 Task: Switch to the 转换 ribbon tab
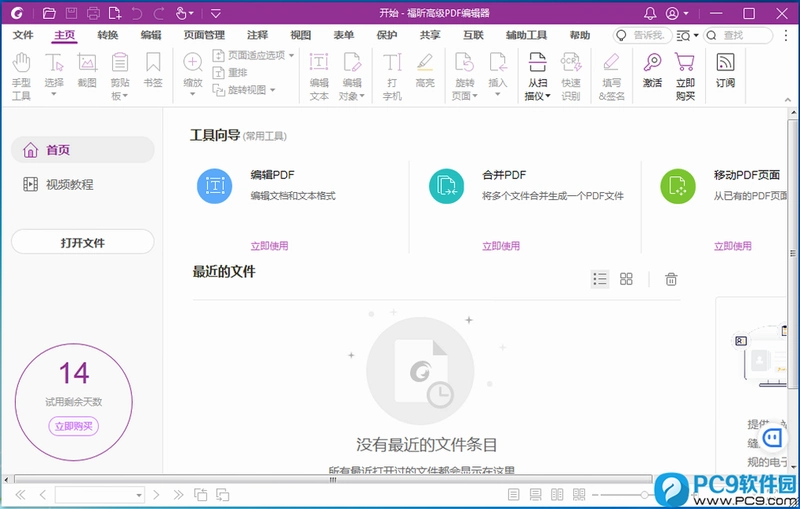tap(108, 35)
